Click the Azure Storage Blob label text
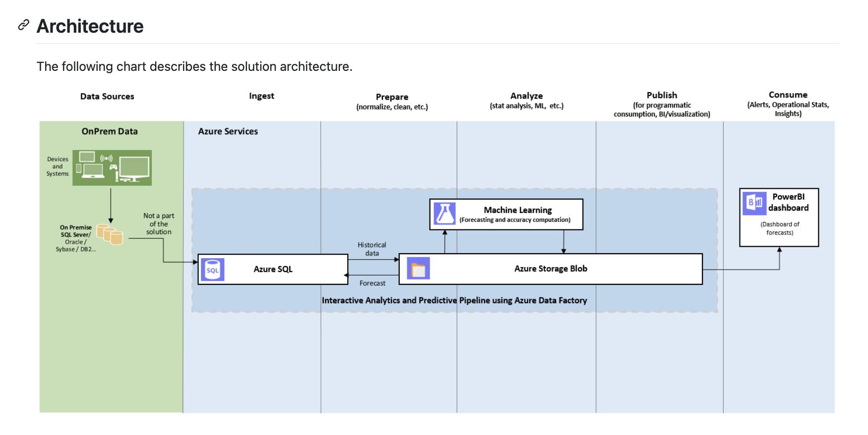Screen dimensions: 868x435 [551, 269]
